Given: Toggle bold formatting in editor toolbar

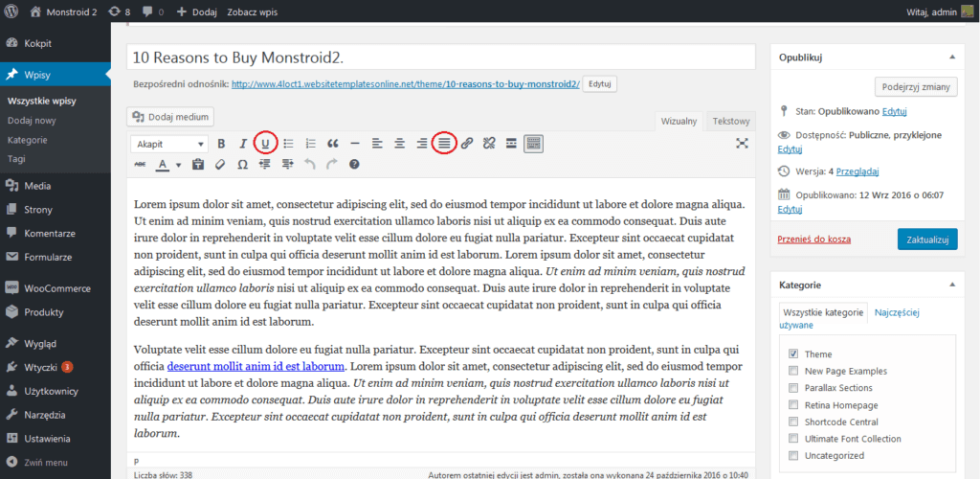Looking at the screenshot, I should coord(221,144).
